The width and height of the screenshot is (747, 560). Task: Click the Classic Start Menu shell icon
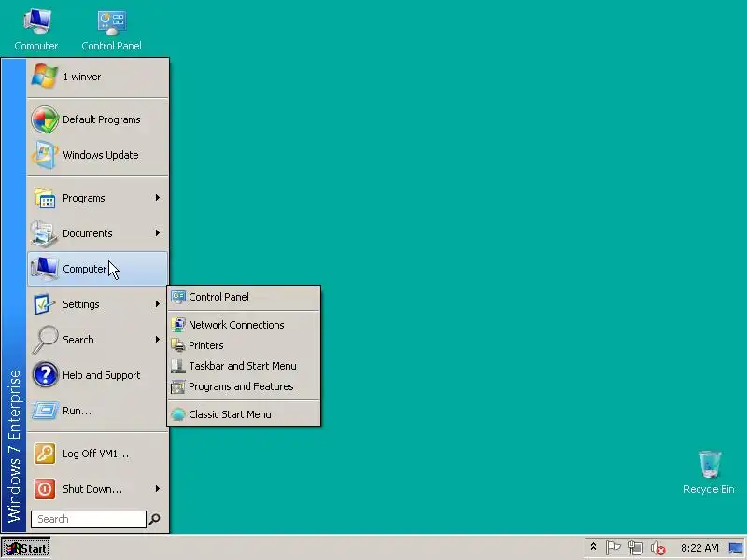coord(178,414)
